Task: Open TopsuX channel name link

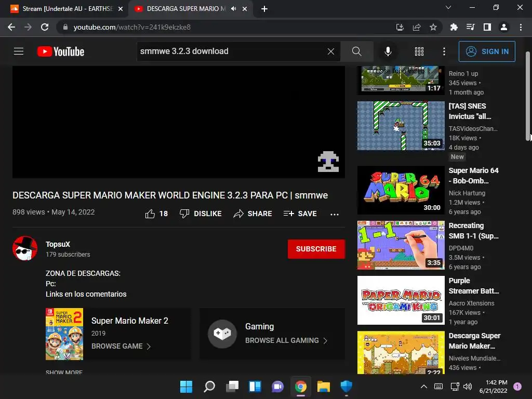Action: (x=58, y=244)
